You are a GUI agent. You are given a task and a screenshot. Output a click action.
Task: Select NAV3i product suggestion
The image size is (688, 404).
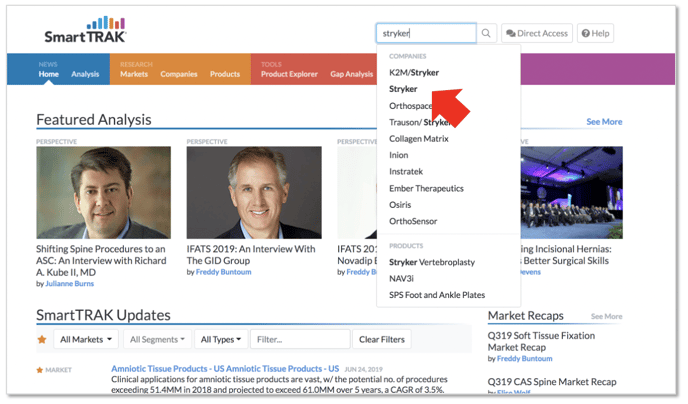pos(401,279)
